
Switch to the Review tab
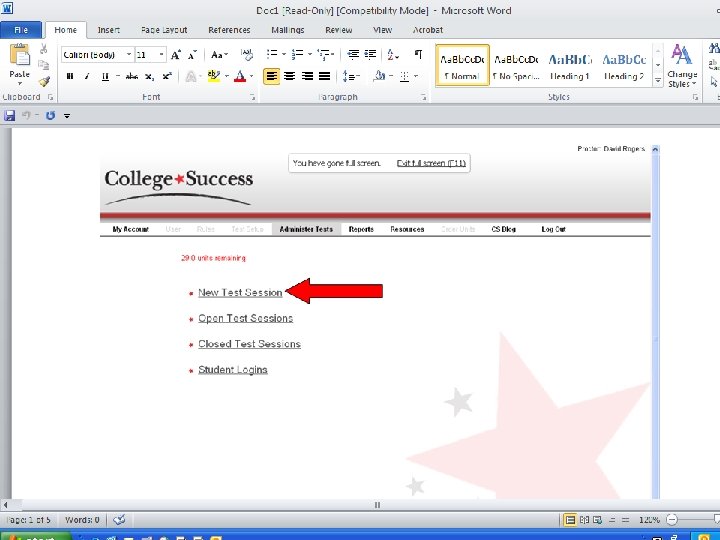[x=338, y=30]
